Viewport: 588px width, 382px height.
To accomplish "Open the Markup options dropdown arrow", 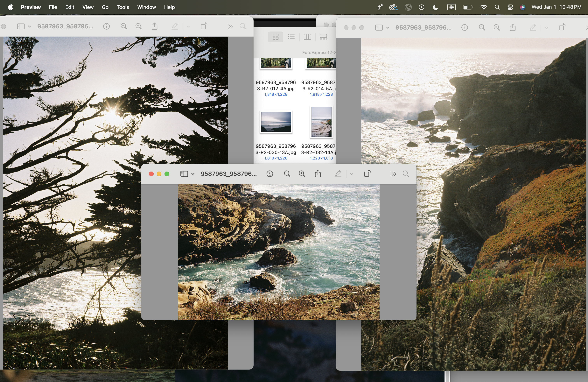I will 352,174.
